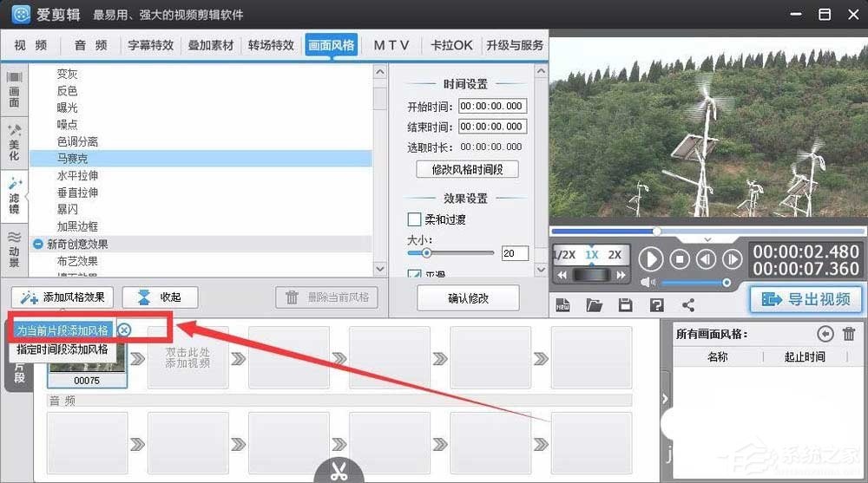This screenshot has width=868, height=483.
Task: Choose the 加黑边框 style
Action: click(77, 227)
